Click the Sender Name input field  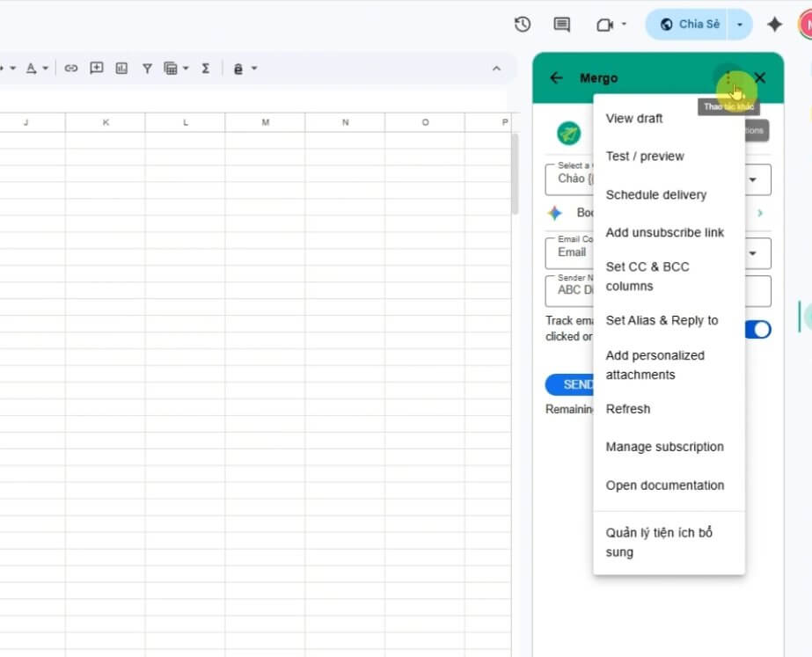658,290
